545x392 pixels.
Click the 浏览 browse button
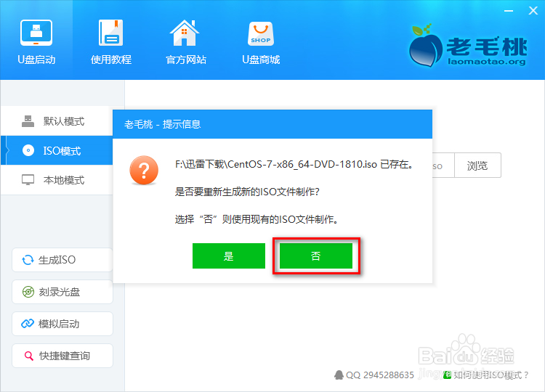click(477, 166)
